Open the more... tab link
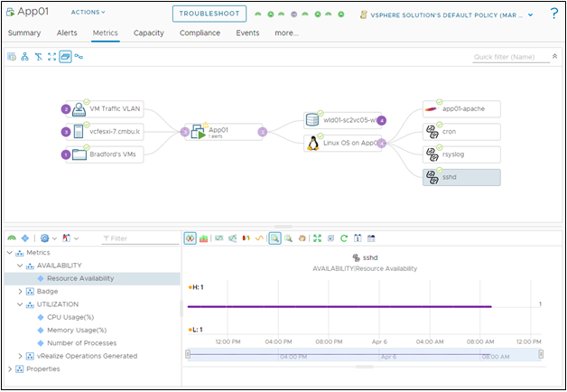 click(x=286, y=33)
